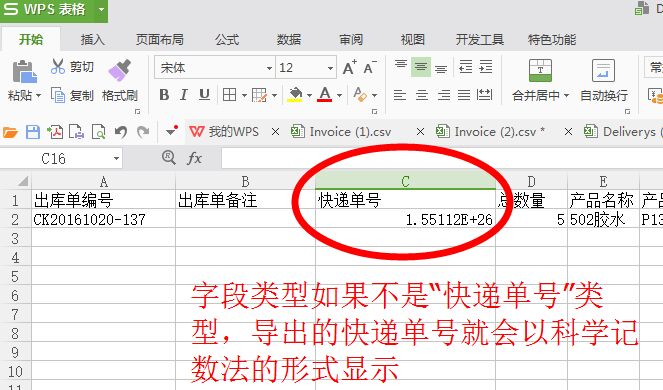Click the 粘贴 paste icon

point(24,71)
